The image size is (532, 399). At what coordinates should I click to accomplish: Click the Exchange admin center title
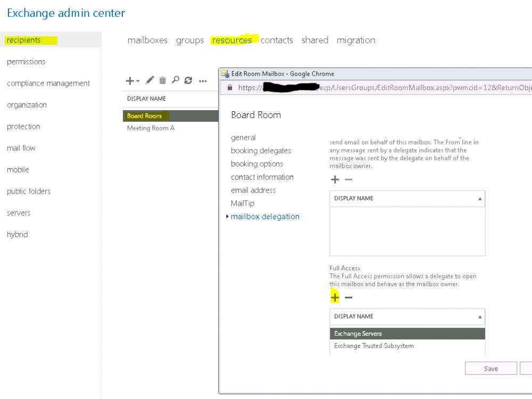[66, 13]
